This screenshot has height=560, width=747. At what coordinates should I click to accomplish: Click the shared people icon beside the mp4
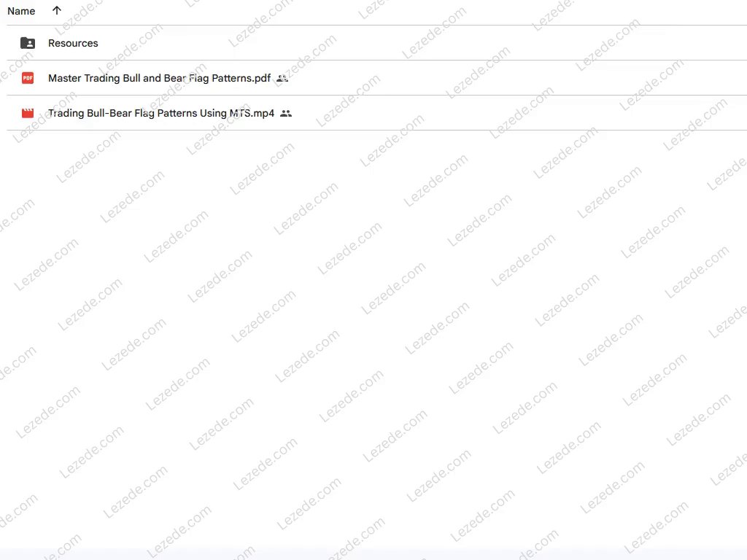click(286, 113)
